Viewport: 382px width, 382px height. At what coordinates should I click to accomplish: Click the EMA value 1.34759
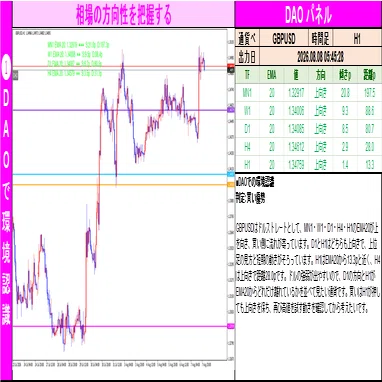click(296, 165)
